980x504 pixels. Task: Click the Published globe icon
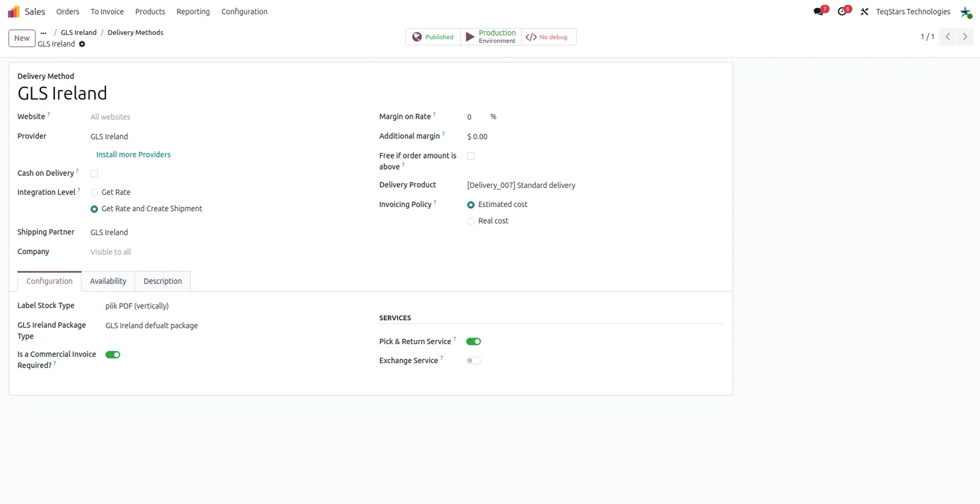click(x=417, y=37)
